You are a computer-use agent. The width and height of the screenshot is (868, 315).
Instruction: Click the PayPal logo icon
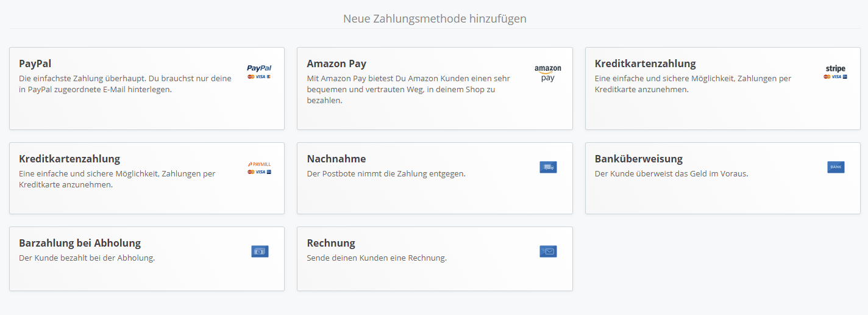(260, 72)
